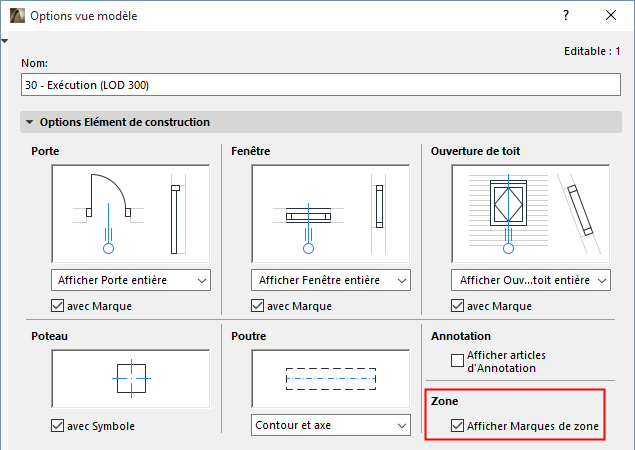Toggle 'avec Symbole' checkbox under Poteau
Image resolution: width=635 pixels, height=450 pixels.
click(x=59, y=426)
